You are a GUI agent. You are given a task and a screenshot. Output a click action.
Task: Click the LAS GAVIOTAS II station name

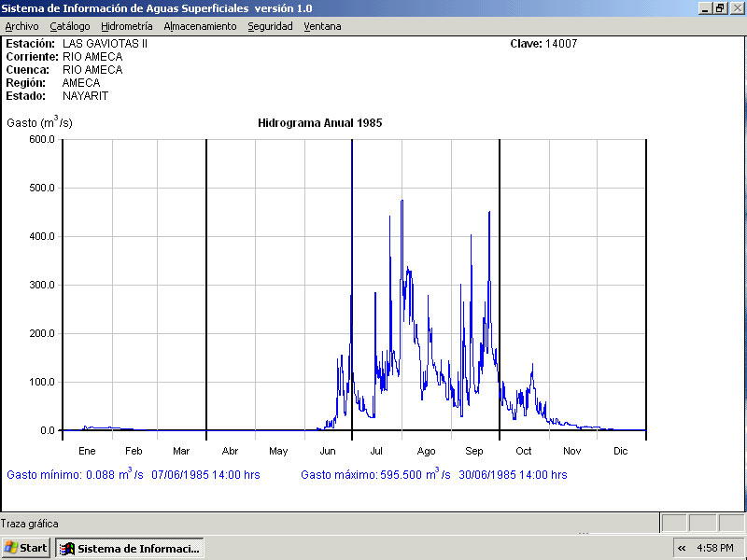(105, 44)
